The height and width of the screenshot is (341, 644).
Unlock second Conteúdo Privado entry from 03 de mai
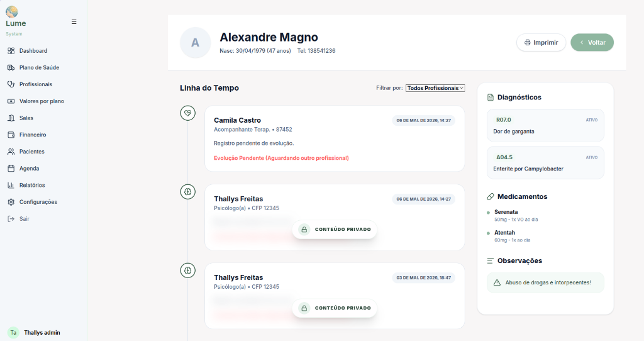[x=335, y=308]
